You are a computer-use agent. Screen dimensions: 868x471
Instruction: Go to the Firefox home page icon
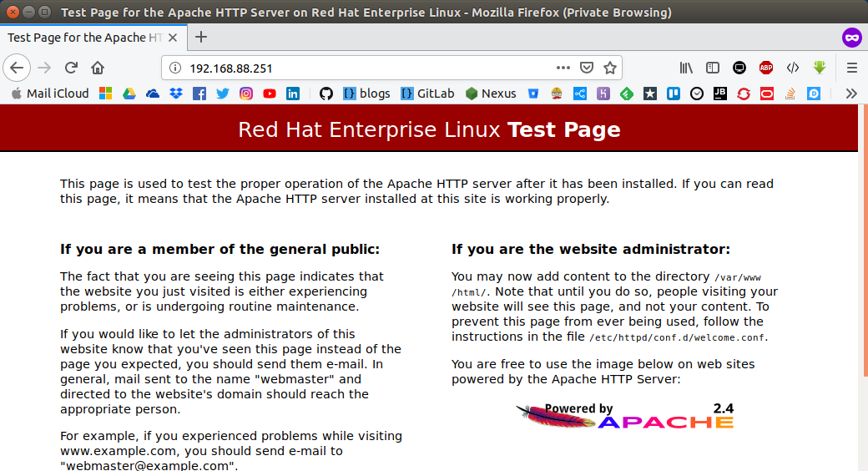click(x=98, y=68)
